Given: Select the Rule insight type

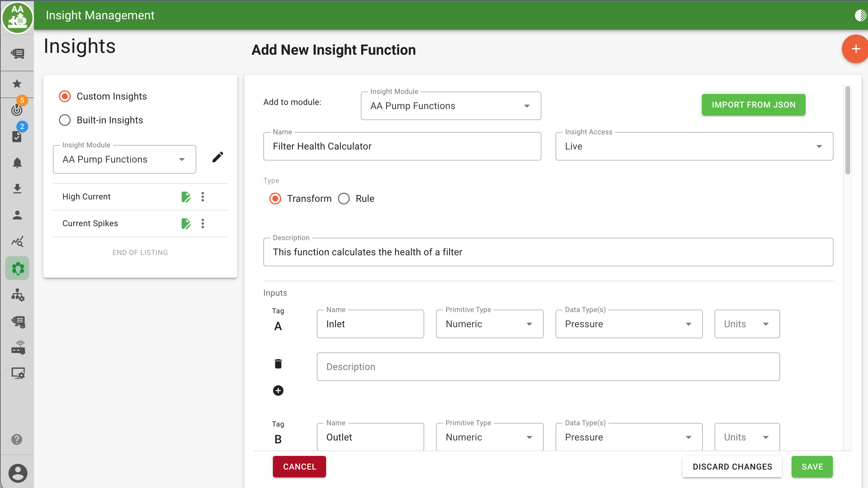Looking at the screenshot, I should (344, 198).
